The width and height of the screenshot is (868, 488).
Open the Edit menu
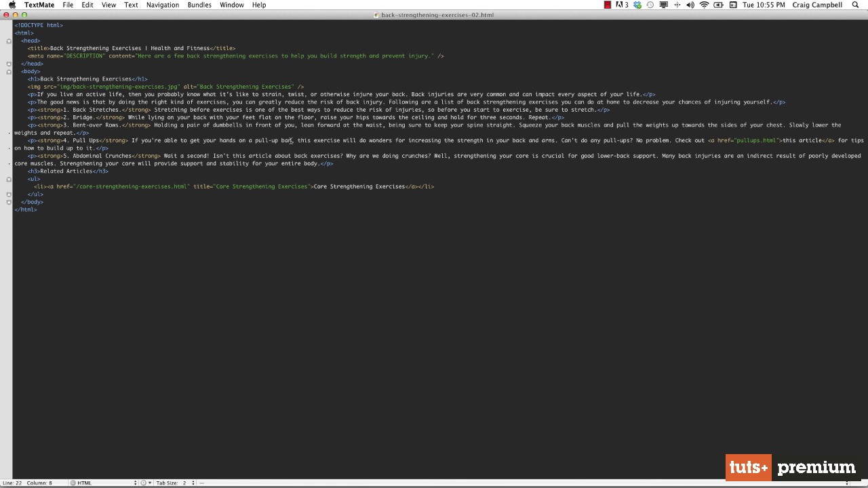[x=87, y=5]
